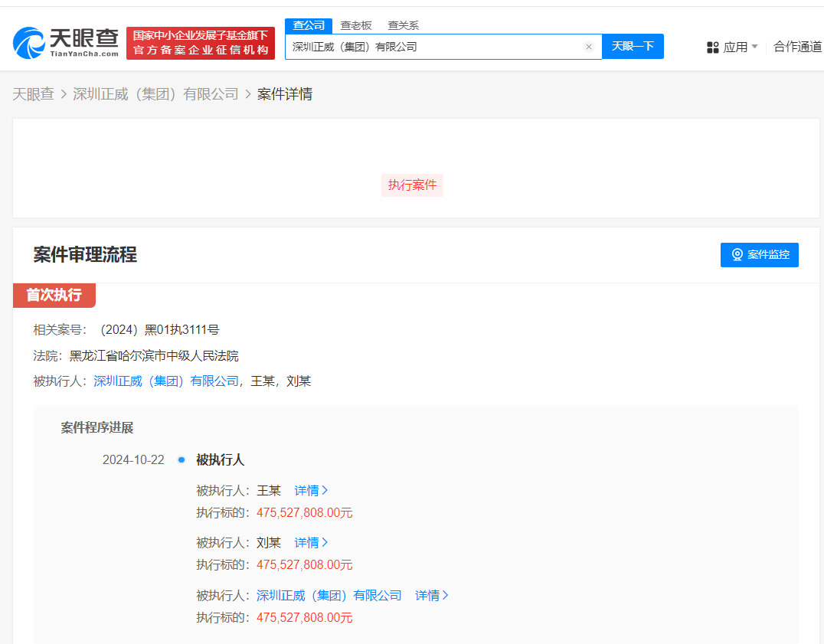Image resolution: width=824 pixels, height=644 pixels.
Task: Open 详情 for 被执行人 刘某
Action: coord(311,543)
